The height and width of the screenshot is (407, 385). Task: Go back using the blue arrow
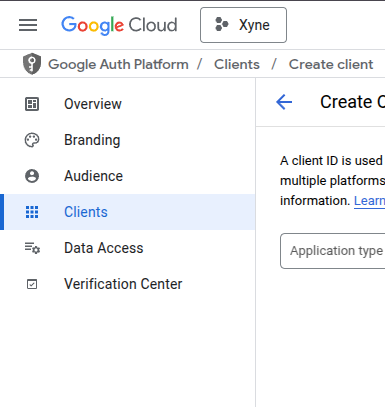click(x=284, y=102)
